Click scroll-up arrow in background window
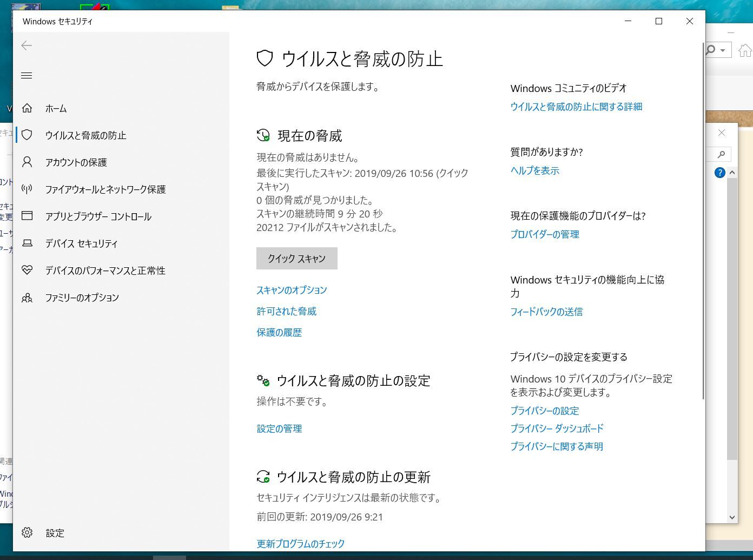Viewport: 753px width, 560px height. coord(732,173)
